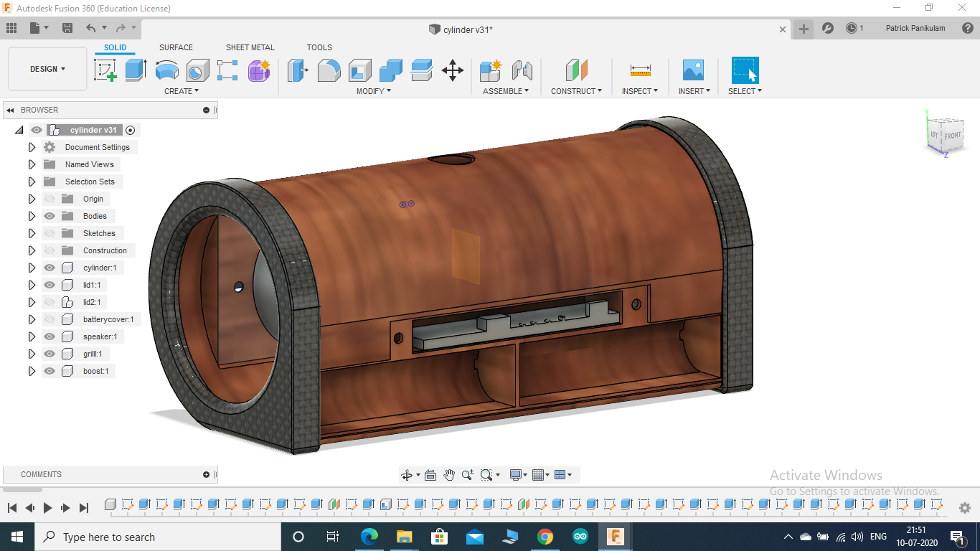Activate cylinder v31 root radio button

(x=130, y=130)
